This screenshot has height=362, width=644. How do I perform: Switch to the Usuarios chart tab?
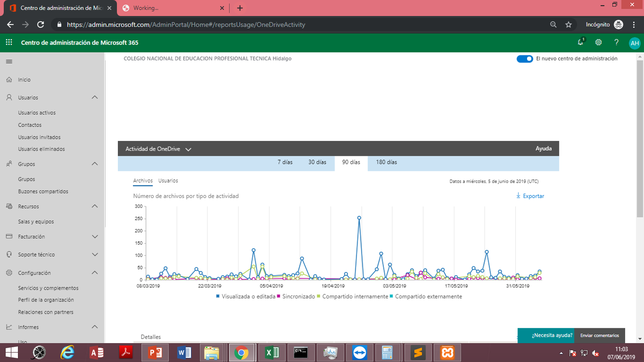tap(168, 181)
